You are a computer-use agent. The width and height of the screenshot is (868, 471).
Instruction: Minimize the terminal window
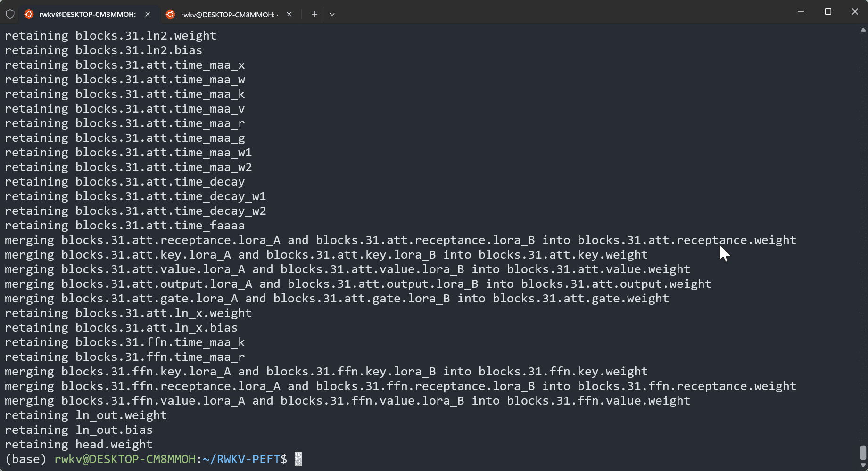pyautogui.click(x=801, y=11)
